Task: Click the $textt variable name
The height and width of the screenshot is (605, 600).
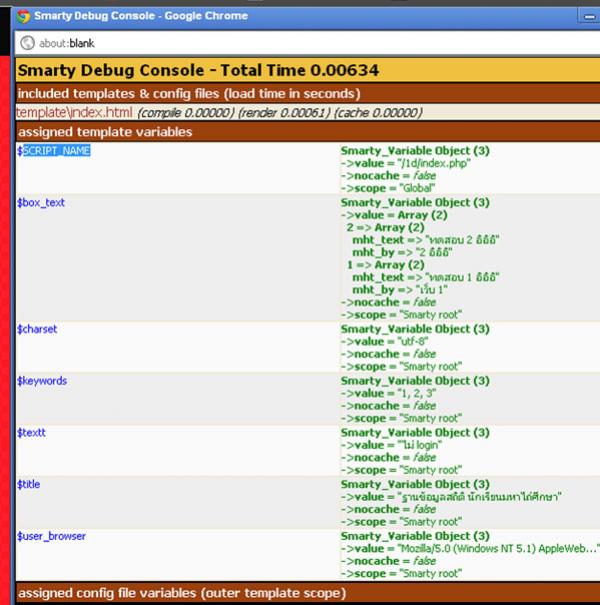Action: pyautogui.click(x=31, y=433)
